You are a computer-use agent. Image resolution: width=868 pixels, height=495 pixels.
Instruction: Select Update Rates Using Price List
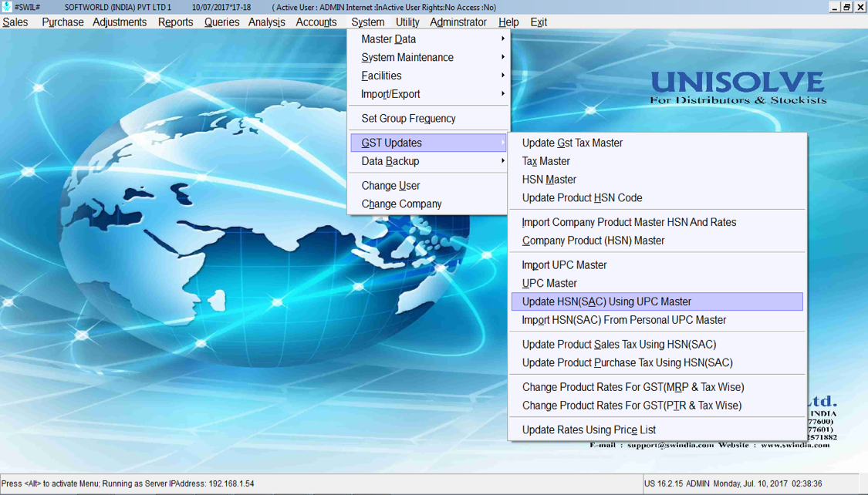657,429
